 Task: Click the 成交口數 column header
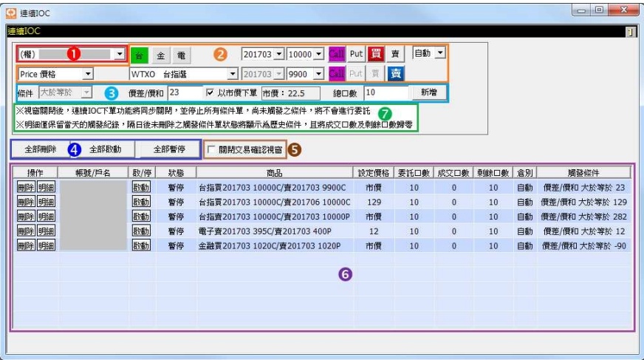[x=453, y=172]
